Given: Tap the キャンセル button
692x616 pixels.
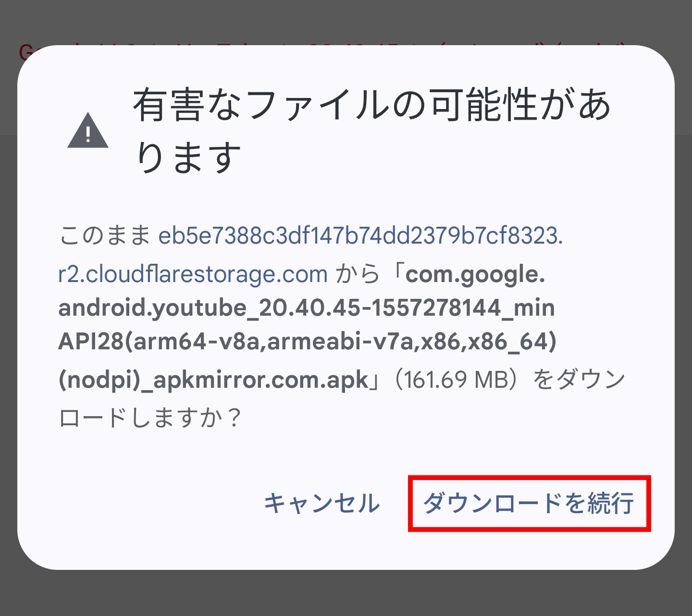Looking at the screenshot, I should click(322, 504).
